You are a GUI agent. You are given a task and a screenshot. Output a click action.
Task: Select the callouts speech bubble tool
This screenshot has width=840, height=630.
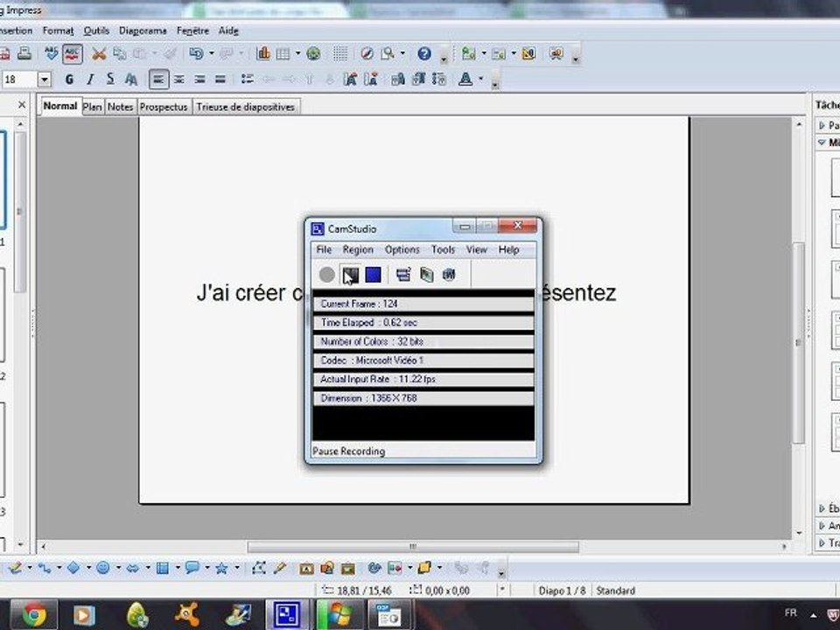click(192, 568)
